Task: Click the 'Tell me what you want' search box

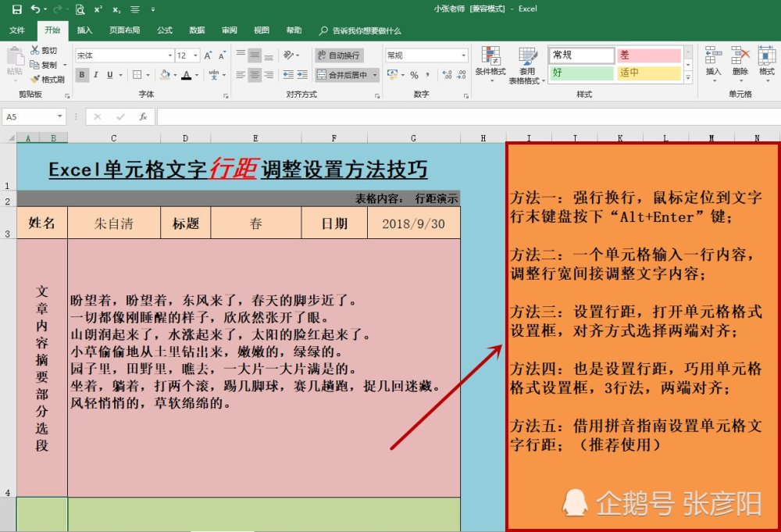Action: [x=360, y=31]
